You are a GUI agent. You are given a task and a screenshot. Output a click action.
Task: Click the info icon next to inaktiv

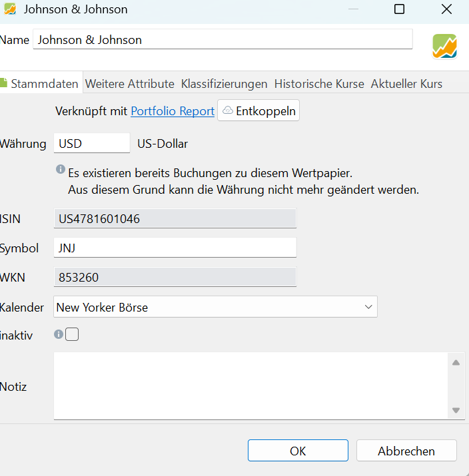(x=59, y=334)
